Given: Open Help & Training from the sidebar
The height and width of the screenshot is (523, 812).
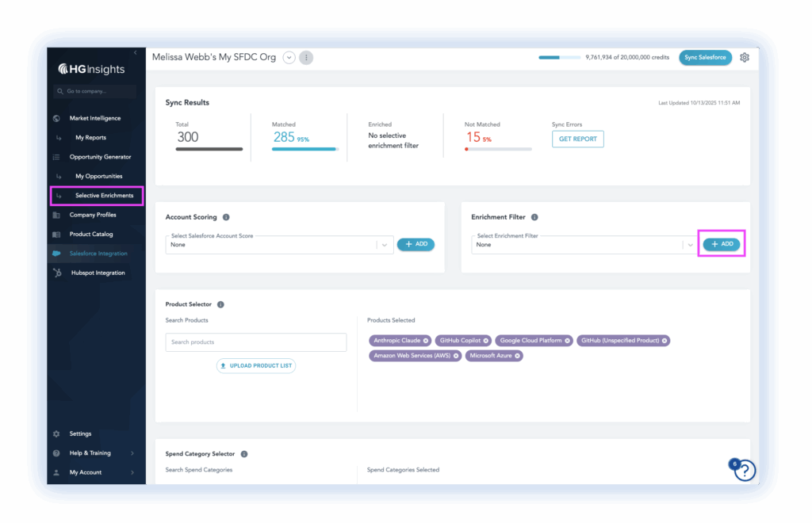Looking at the screenshot, I should point(90,452).
